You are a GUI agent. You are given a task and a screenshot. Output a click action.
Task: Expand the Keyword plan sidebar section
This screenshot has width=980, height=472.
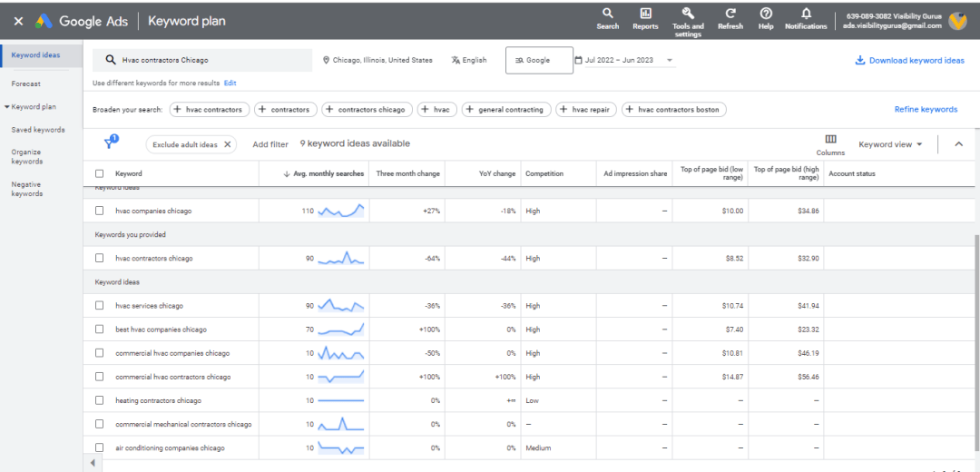coord(7,107)
